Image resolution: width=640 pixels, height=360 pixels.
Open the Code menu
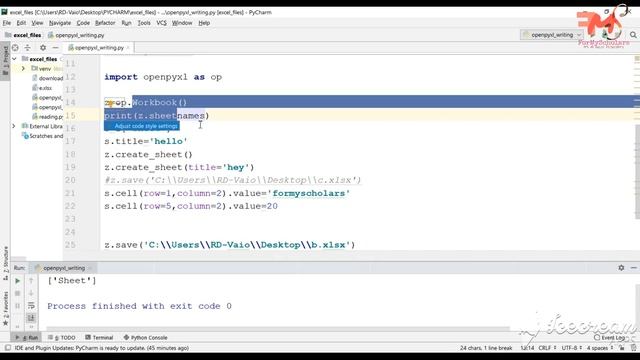pos(83,23)
